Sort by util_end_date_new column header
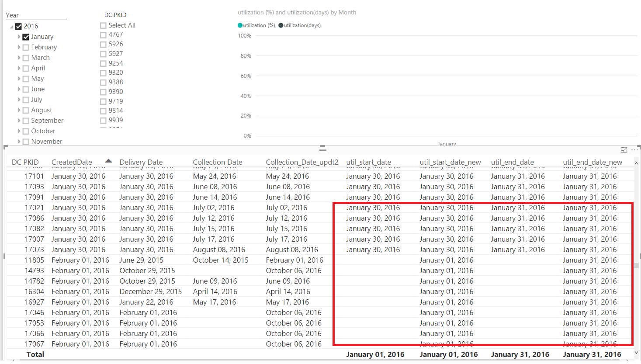Screen dimensions: 641x364 click(x=592, y=162)
